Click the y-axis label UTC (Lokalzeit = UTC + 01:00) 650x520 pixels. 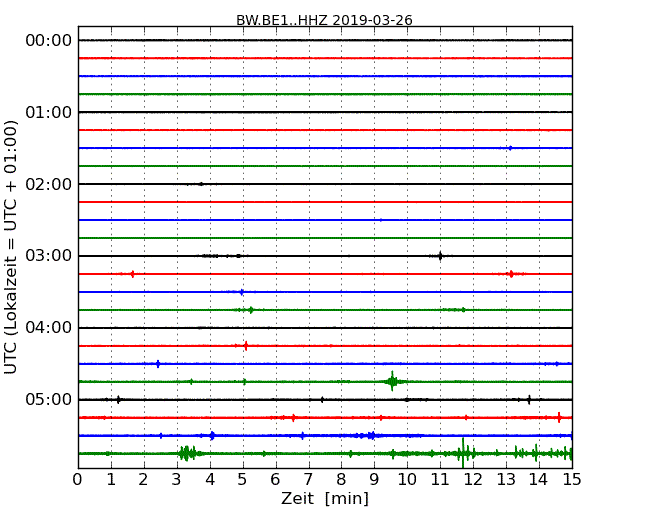point(10,247)
